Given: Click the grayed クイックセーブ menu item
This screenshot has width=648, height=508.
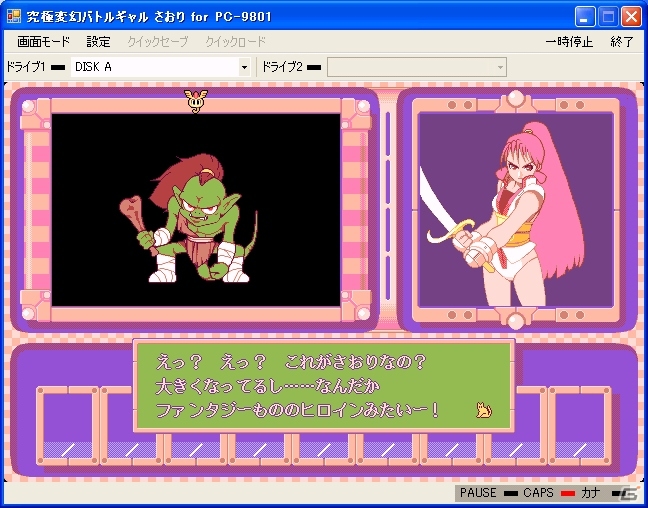Looking at the screenshot, I should (x=157, y=42).
